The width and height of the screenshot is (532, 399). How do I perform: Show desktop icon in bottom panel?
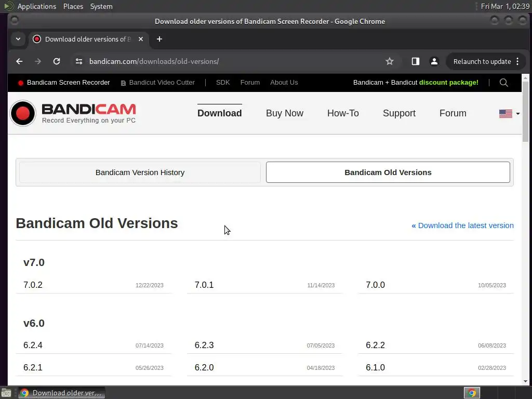[x=6, y=393]
